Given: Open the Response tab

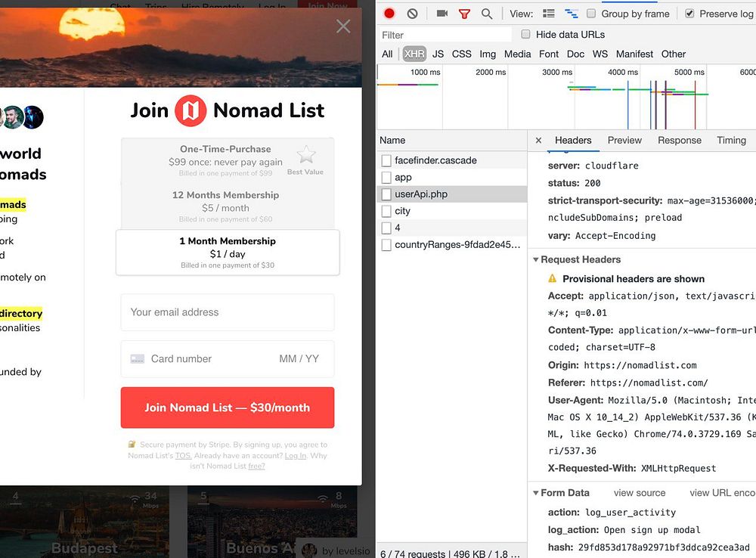Looking at the screenshot, I should (680, 141).
